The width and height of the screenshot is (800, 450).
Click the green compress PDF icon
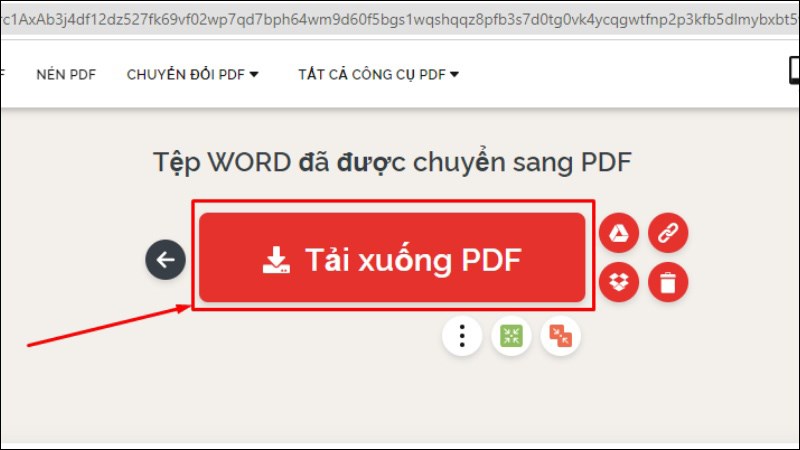pos(511,336)
